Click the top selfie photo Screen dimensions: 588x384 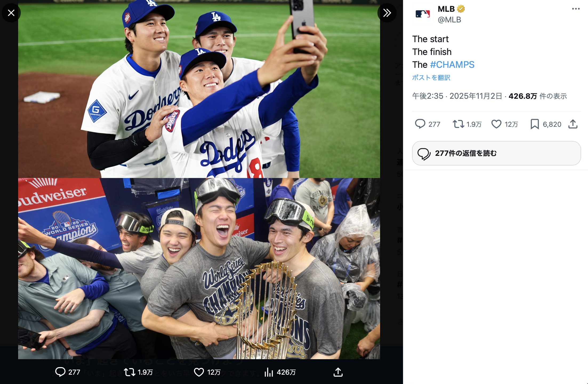coord(199,89)
